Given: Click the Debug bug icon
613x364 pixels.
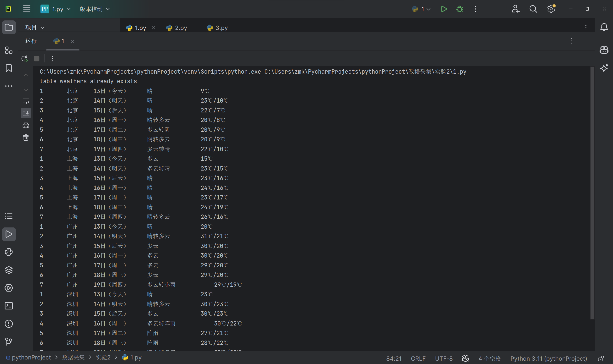Looking at the screenshot, I should (460, 9).
